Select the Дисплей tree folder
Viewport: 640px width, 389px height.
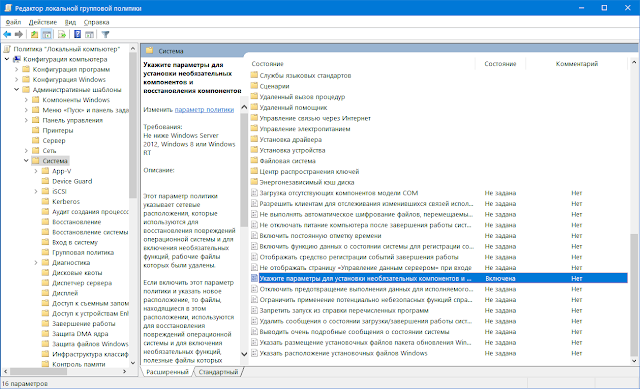[x=65, y=293]
